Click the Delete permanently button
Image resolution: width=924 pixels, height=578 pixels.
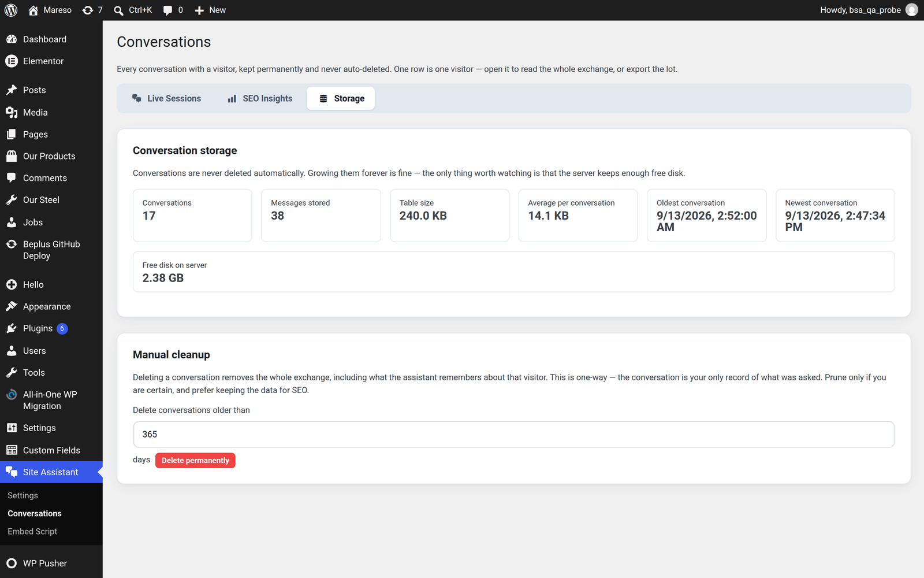pos(195,461)
